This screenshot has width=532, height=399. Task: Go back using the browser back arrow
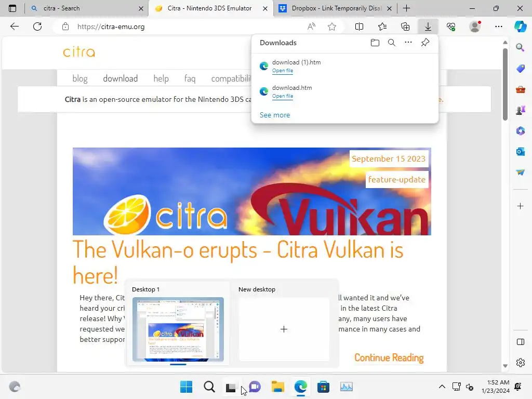click(15, 26)
